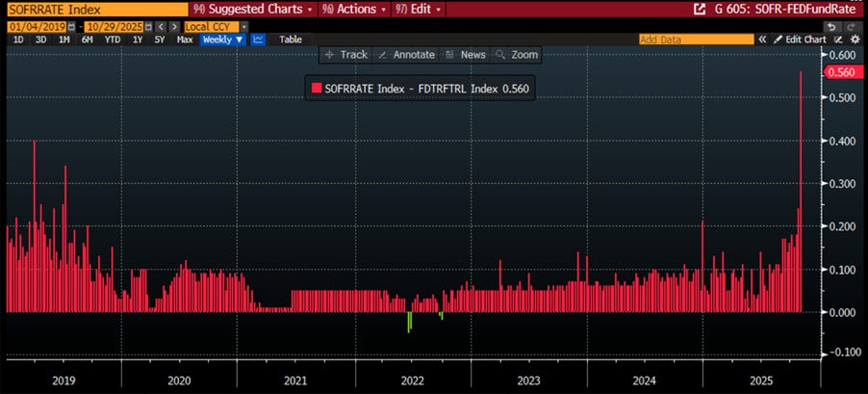Click the 0.600 y-axis label
This screenshot has width=868, height=394.
point(843,54)
